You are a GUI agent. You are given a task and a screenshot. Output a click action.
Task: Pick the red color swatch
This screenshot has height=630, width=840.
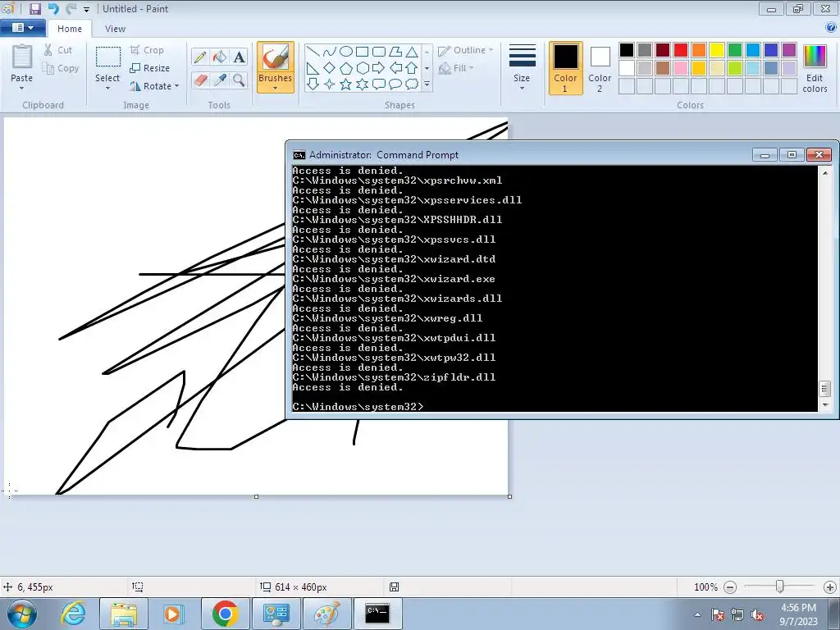click(681, 50)
